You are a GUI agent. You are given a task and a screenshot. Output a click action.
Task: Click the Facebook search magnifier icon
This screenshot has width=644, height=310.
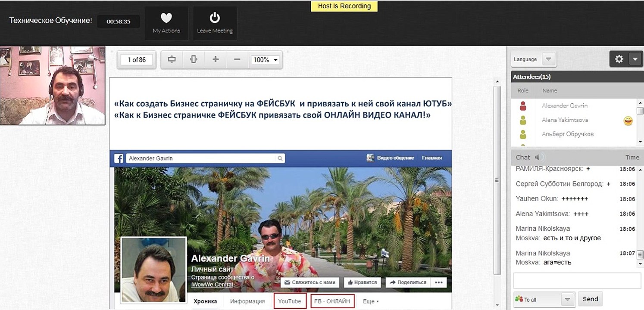(x=280, y=158)
